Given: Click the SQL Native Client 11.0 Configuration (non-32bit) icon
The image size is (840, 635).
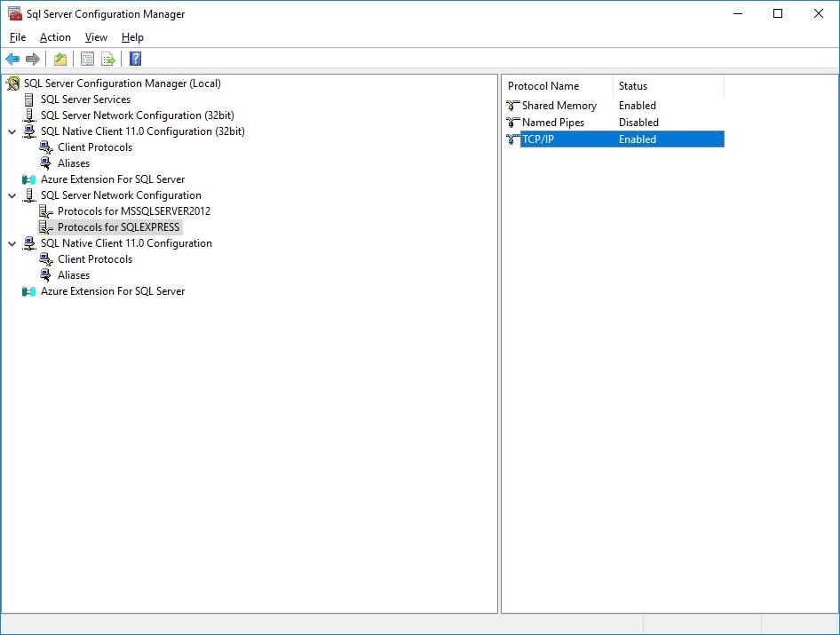Looking at the screenshot, I should tap(29, 243).
